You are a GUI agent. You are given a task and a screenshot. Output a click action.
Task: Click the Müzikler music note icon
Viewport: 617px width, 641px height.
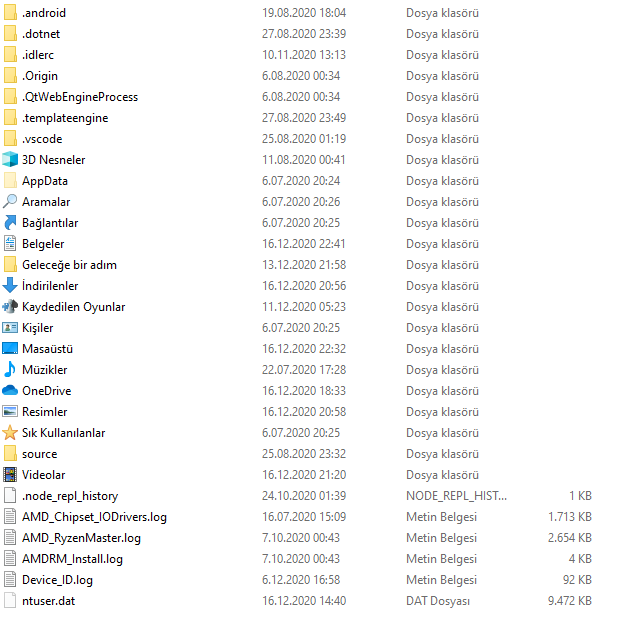[x=10, y=370]
